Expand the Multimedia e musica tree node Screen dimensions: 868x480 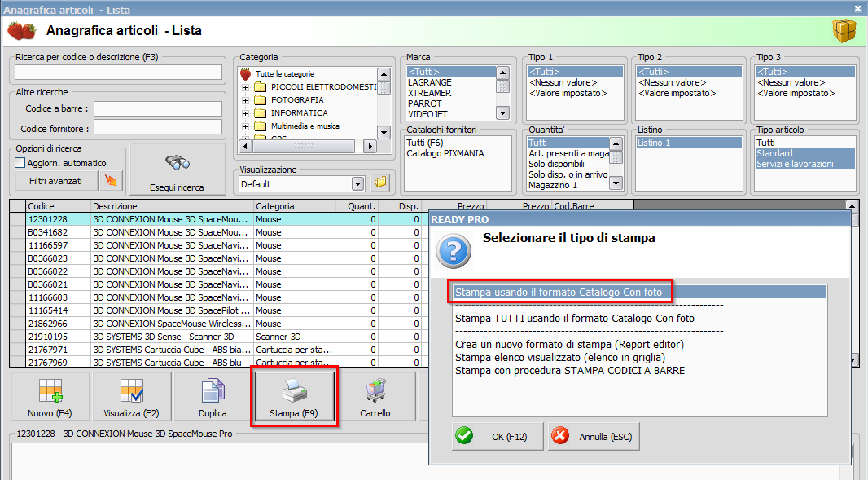[245, 126]
